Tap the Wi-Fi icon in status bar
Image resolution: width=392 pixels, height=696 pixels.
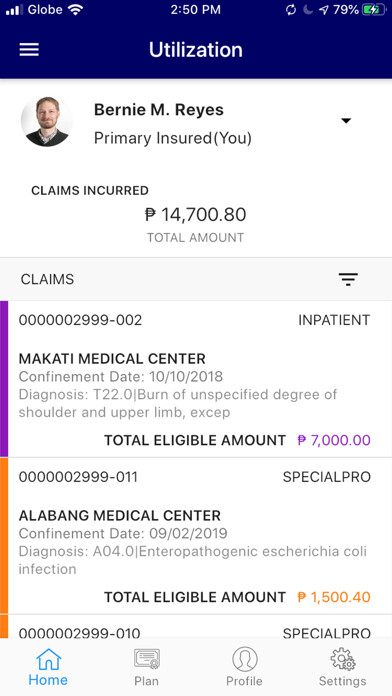(x=76, y=10)
